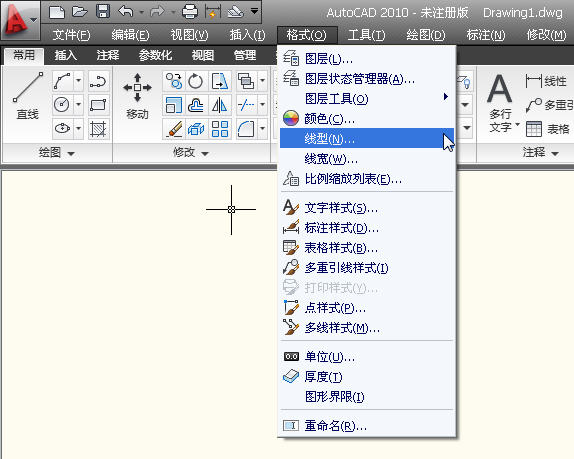
Task: Choose 单位(U)... units menu item
Action: point(367,357)
